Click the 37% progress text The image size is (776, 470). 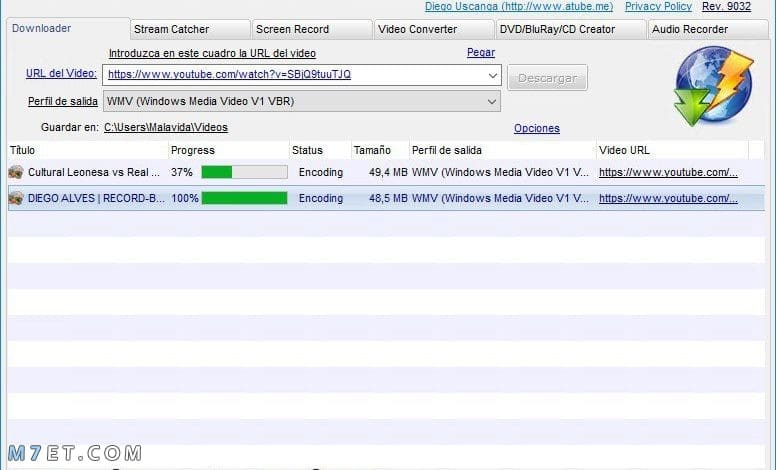coord(182,172)
